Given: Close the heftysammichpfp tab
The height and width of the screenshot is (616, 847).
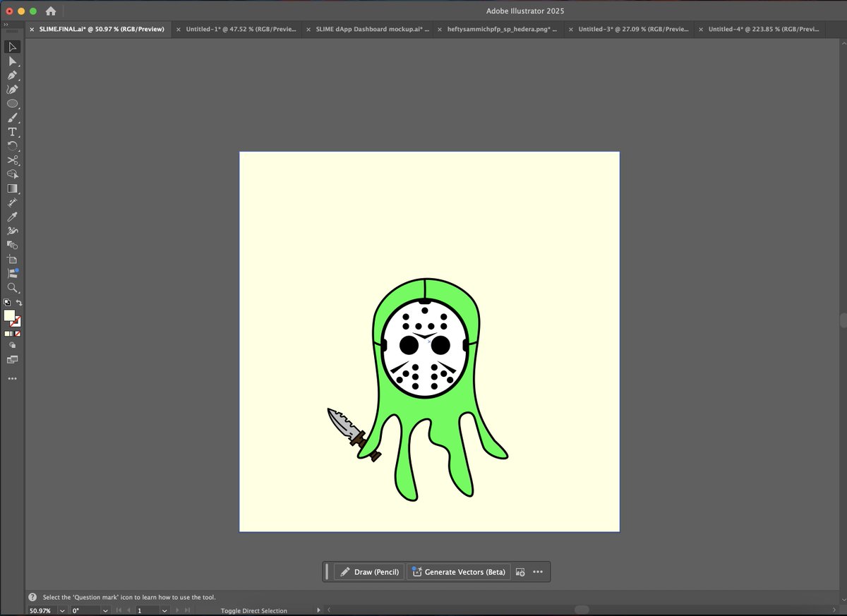Looking at the screenshot, I should click(440, 30).
